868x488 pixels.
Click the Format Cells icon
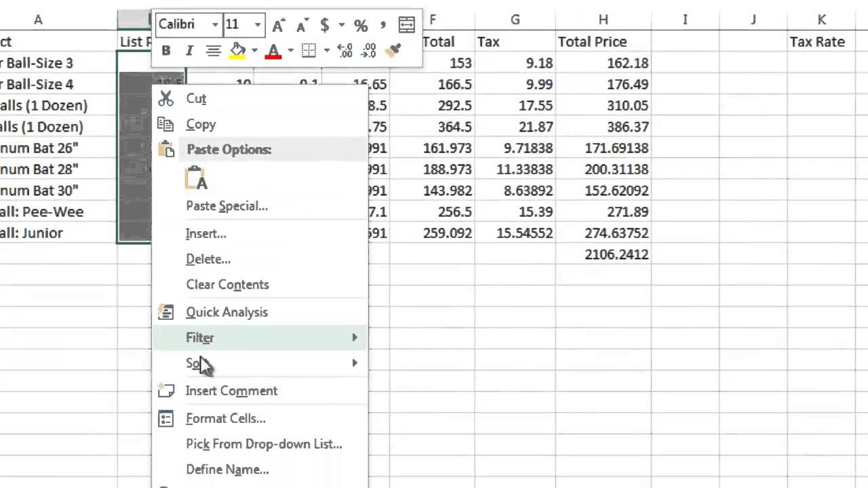click(165, 419)
